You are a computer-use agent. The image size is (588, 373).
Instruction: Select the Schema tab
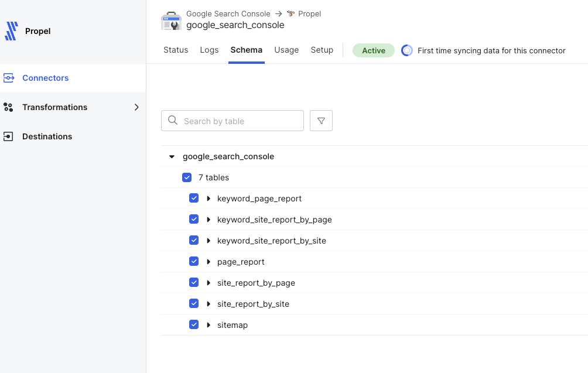tap(247, 50)
